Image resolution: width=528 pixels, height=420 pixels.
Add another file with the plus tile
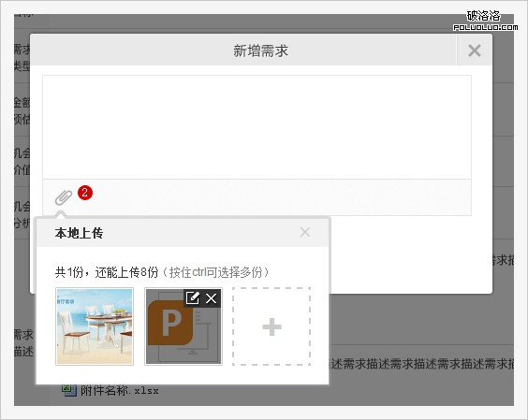[x=271, y=326]
